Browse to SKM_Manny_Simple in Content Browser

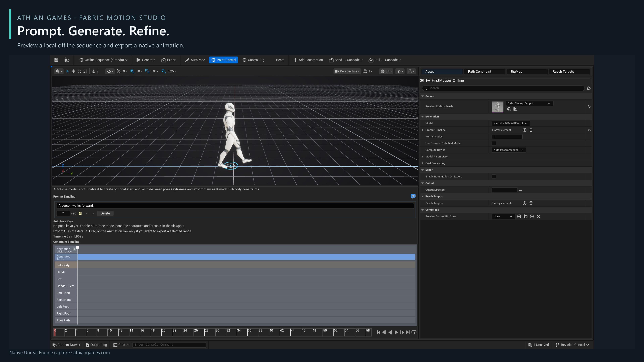516,109
